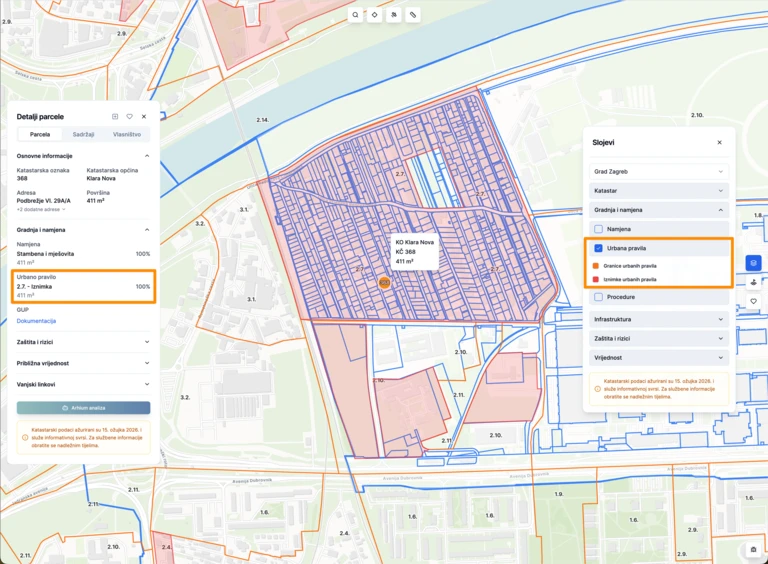Click the orange Granice urbanih pravila swatch
Screen dimensions: 768x564
[597, 266]
